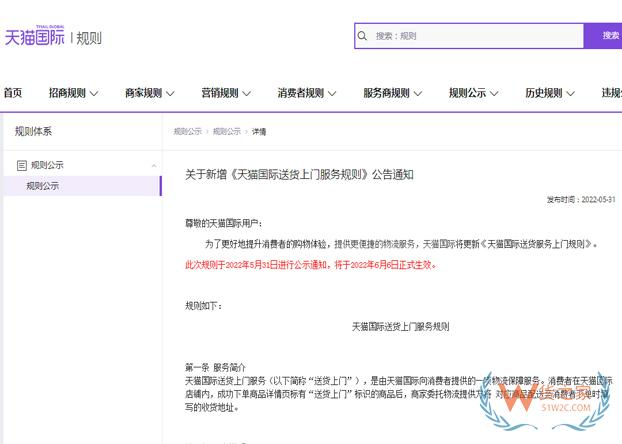
Task: Click the document icon beside 规则公示 in sidebar
Action: pos(22,165)
